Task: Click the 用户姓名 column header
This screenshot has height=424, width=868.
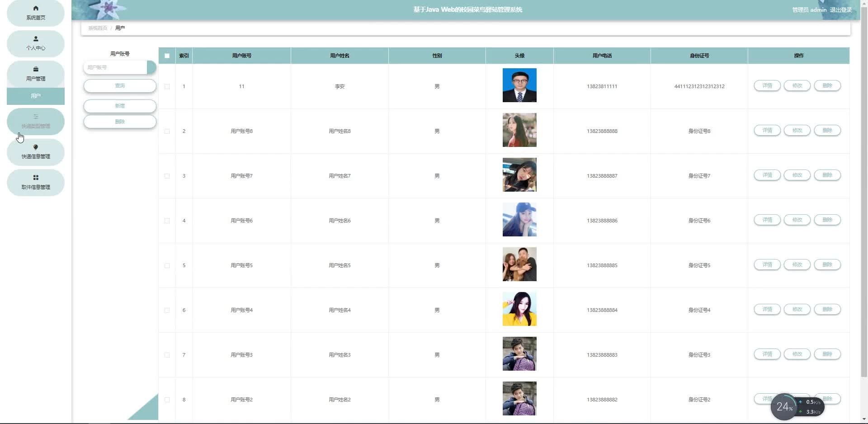Action: [x=340, y=56]
